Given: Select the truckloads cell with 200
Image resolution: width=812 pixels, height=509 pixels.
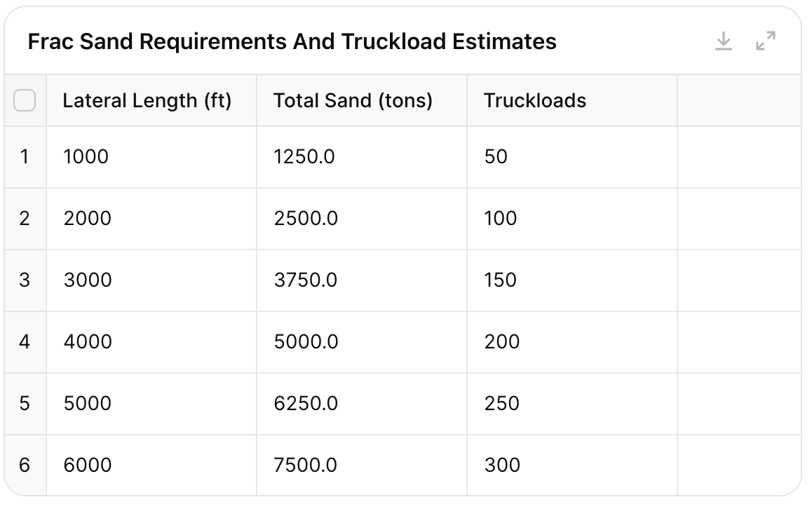Looking at the screenshot, I should point(502,341).
